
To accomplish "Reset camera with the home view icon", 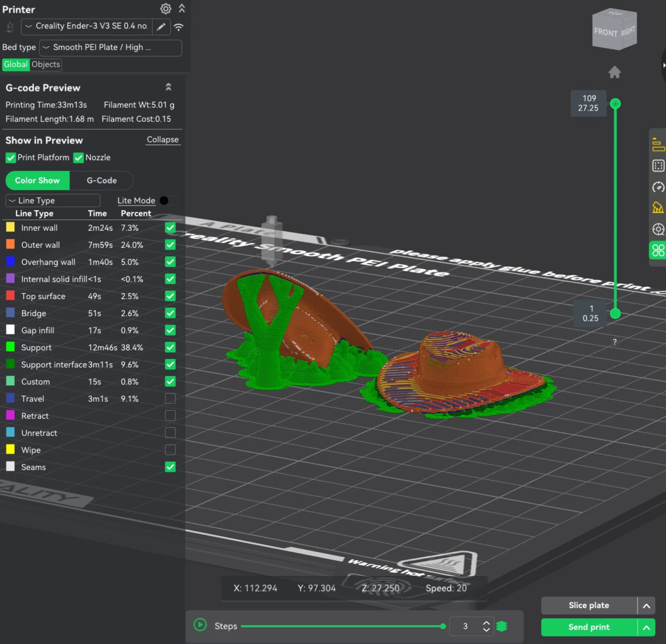I will coord(615,72).
